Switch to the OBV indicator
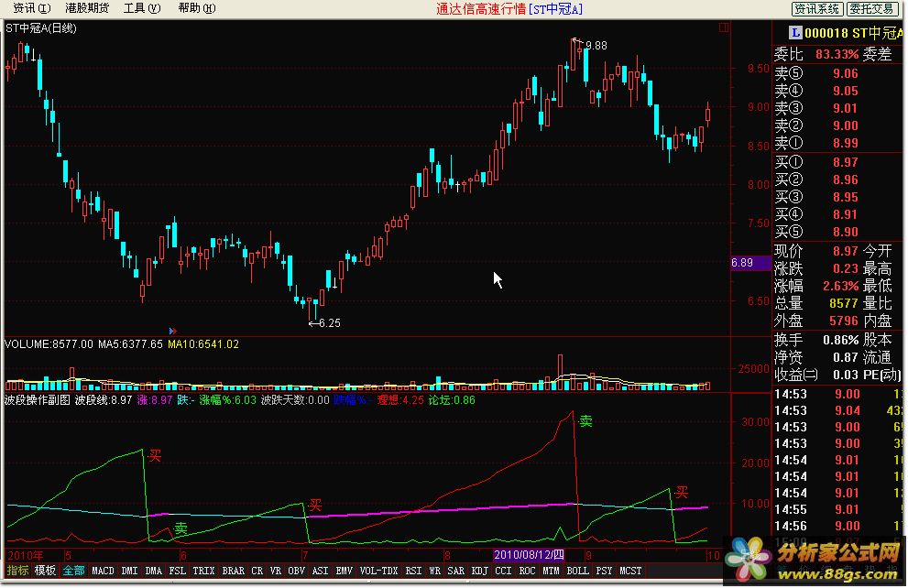Viewport: 908px width, 588px height. coord(297,571)
